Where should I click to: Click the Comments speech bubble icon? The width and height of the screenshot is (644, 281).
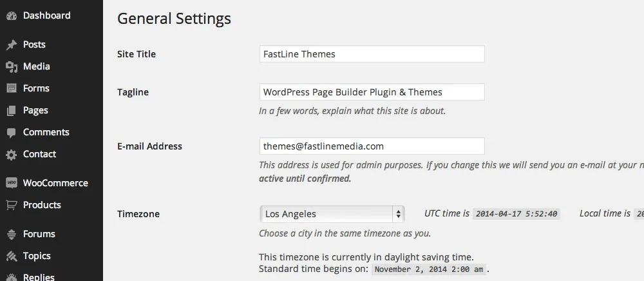click(x=11, y=132)
